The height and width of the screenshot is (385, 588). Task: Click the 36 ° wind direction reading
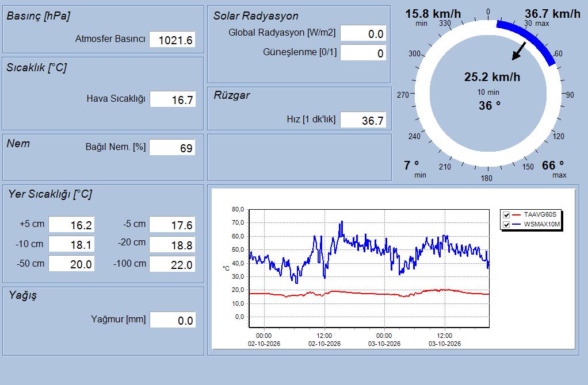click(490, 106)
